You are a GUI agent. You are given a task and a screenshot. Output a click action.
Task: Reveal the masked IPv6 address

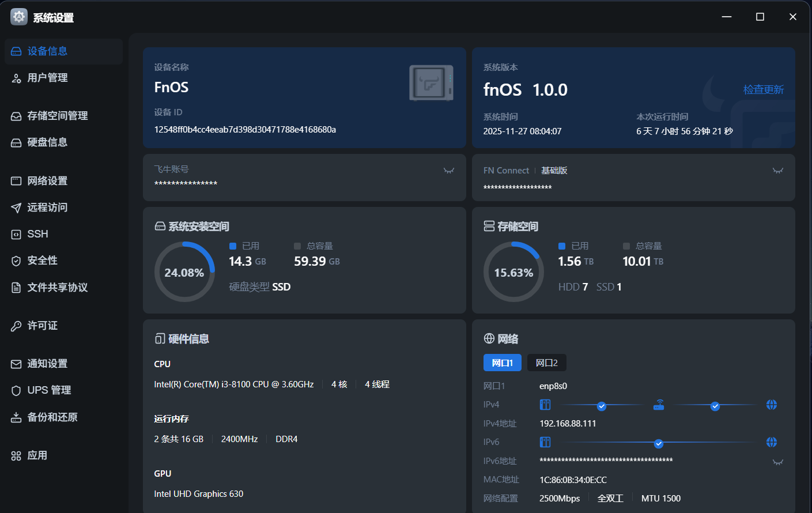tap(778, 462)
